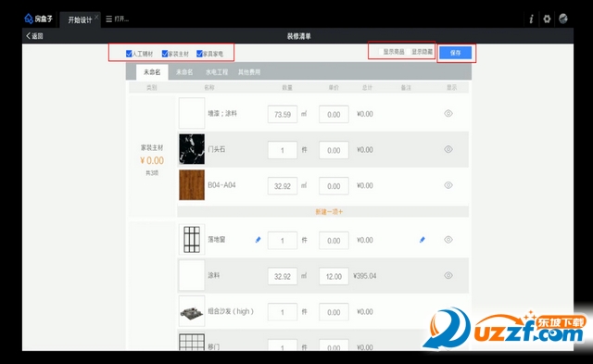Toggle eye visibility for 门头石 row
The width and height of the screenshot is (593, 364).
[448, 149]
